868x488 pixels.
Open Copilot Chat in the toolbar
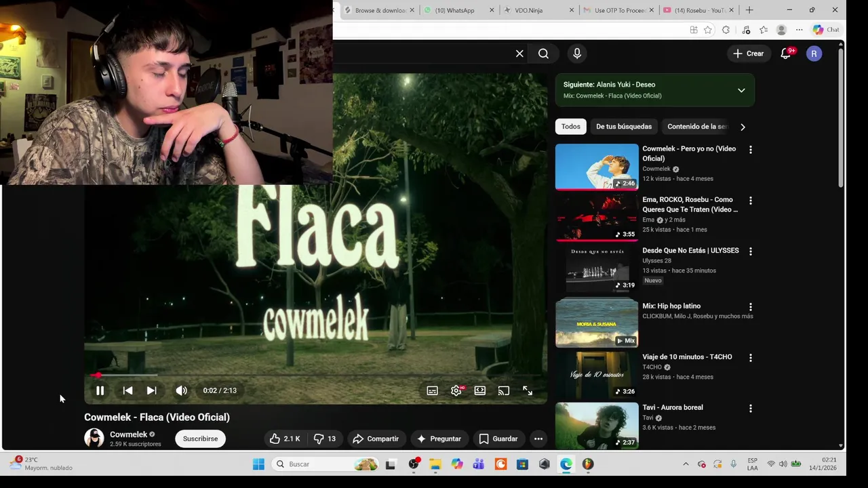click(x=827, y=30)
